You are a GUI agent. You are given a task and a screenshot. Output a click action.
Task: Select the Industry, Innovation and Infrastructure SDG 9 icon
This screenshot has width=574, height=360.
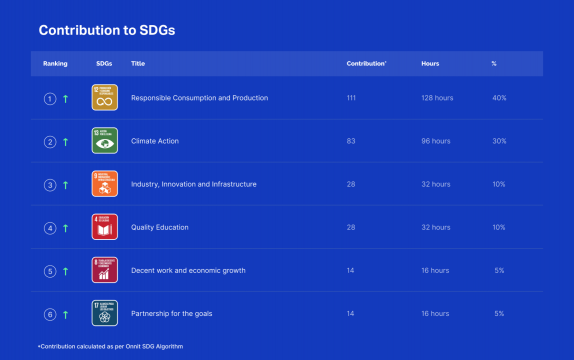pyautogui.click(x=105, y=184)
